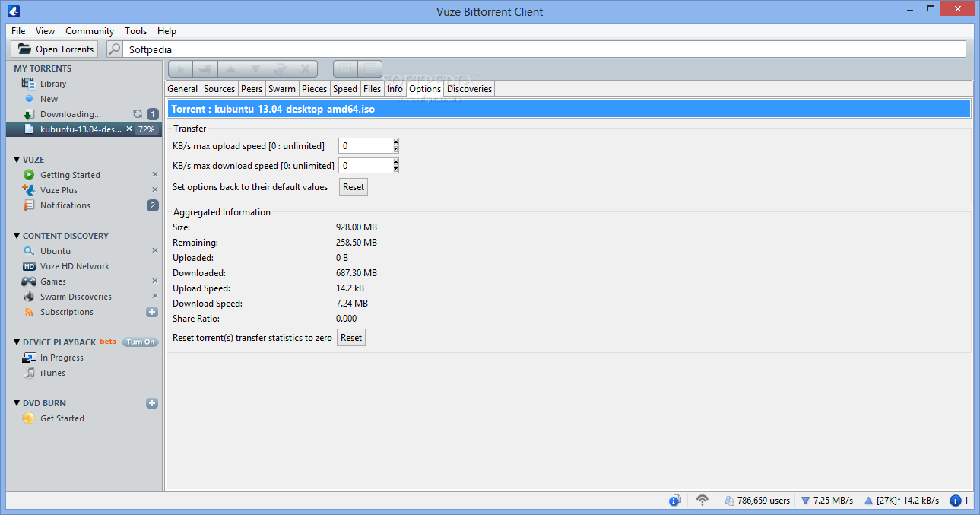Select the In Progress sidebar item
Image resolution: width=980 pixels, height=515 pixels.
[62, 358]
